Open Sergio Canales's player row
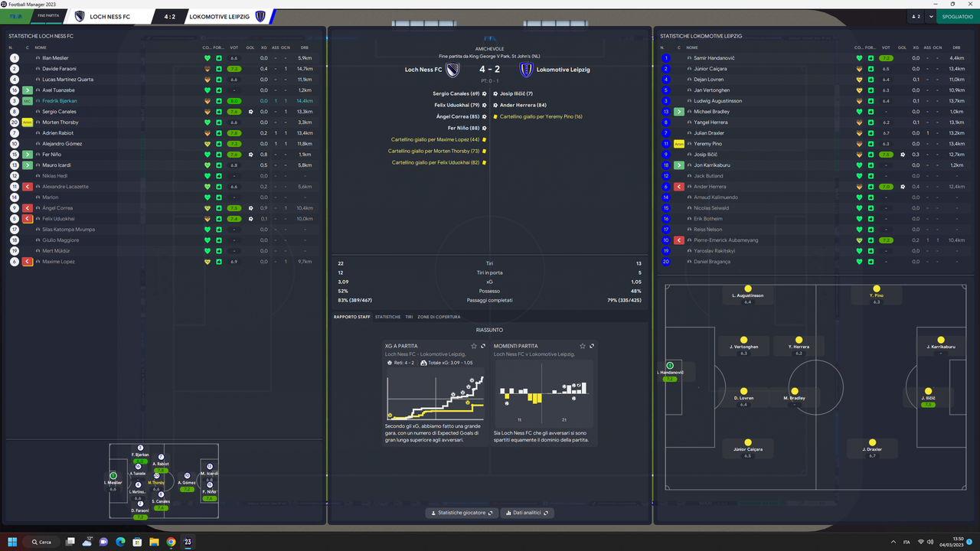The image size is (980, 551). click(163, 112)
